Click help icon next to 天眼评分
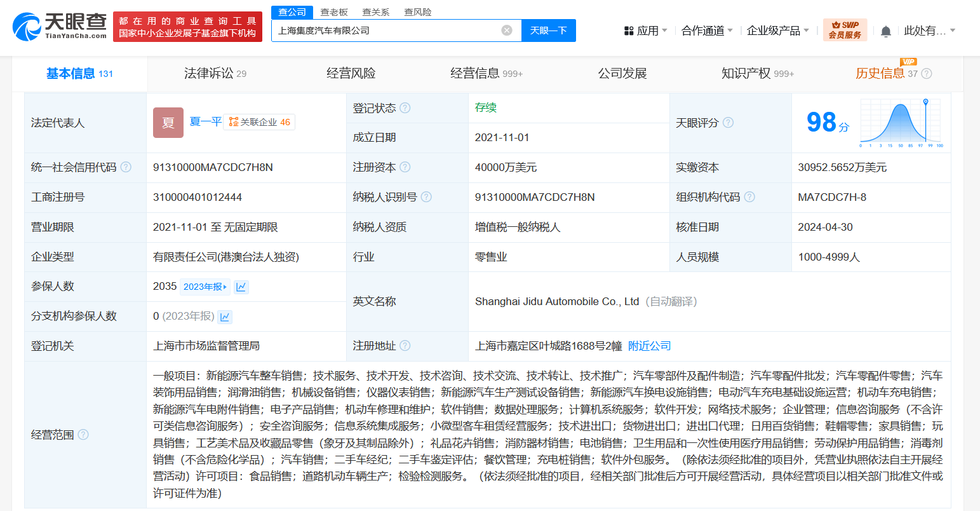 728,123
